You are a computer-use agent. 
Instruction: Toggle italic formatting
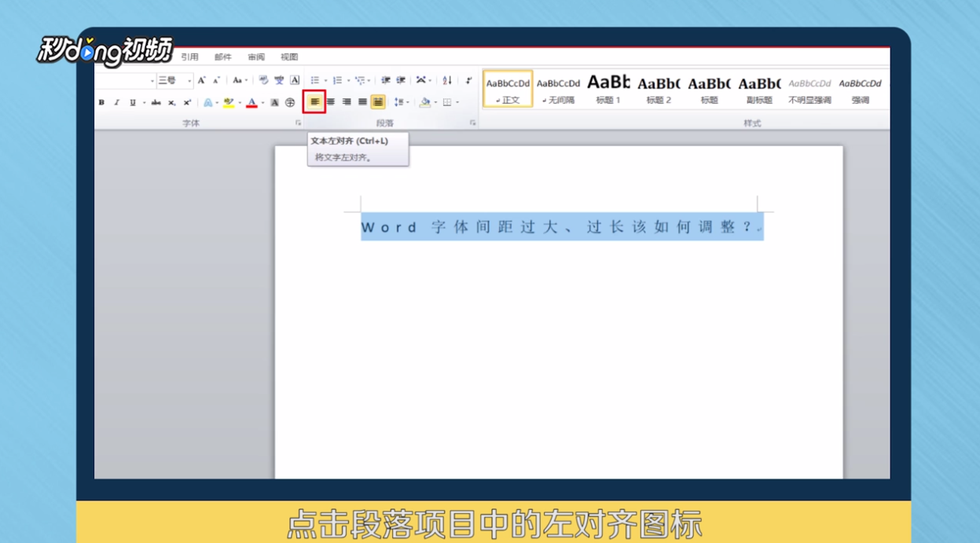(x=116, y=102)
